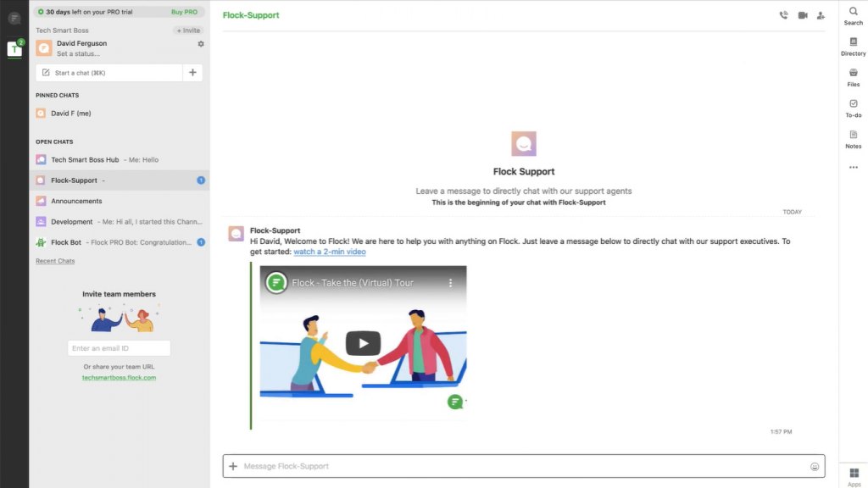Click the PINNED CHATS header
The image size is (868, 488).
tap(58, 95)
